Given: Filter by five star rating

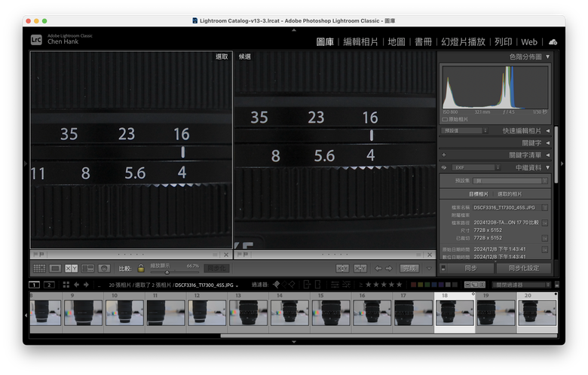Looking at the screenshot, I should [399, 285].
